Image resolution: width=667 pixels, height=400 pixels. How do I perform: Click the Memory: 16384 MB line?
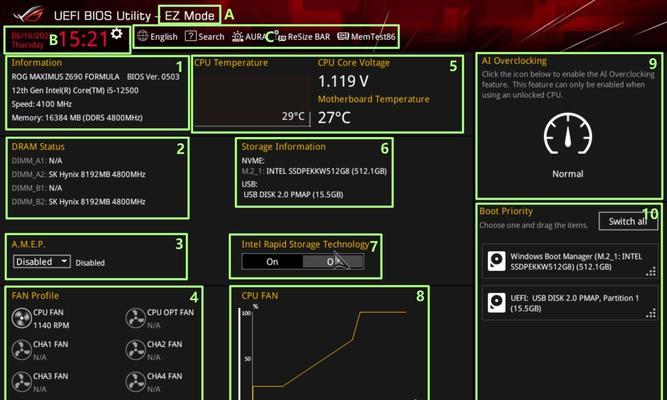(77, 117)
